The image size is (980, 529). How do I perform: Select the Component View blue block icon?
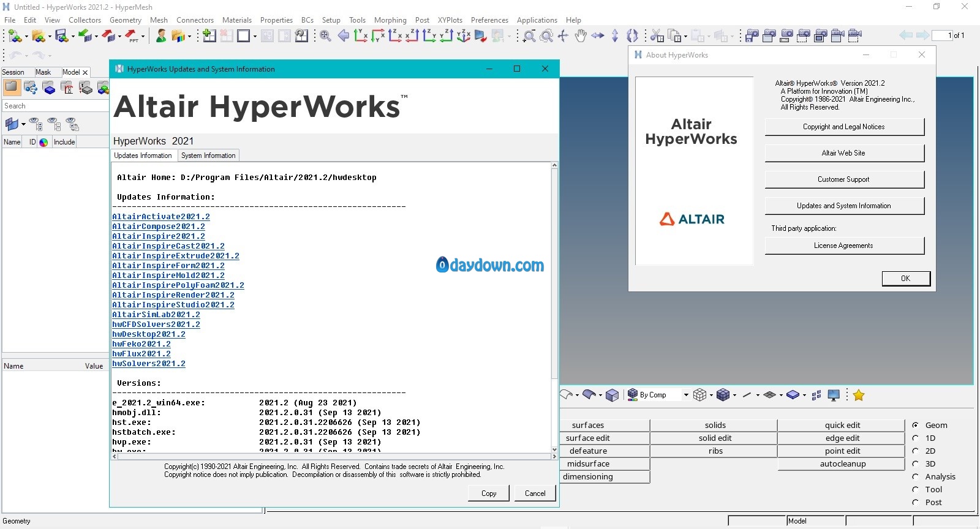pyautogui.click(x=49, y=88)
